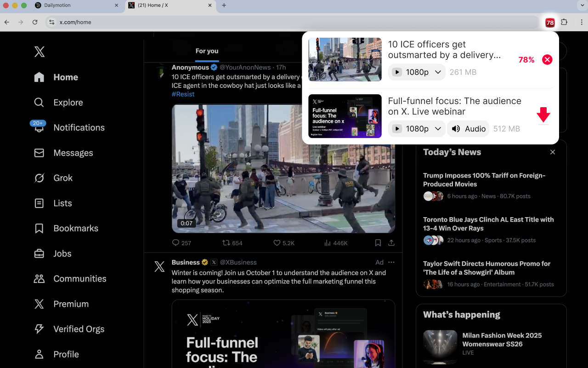Screen dimensions: 588x368
Task: Click the ICE video thumbnail in the download panel
Action: (x=345, y=59)
